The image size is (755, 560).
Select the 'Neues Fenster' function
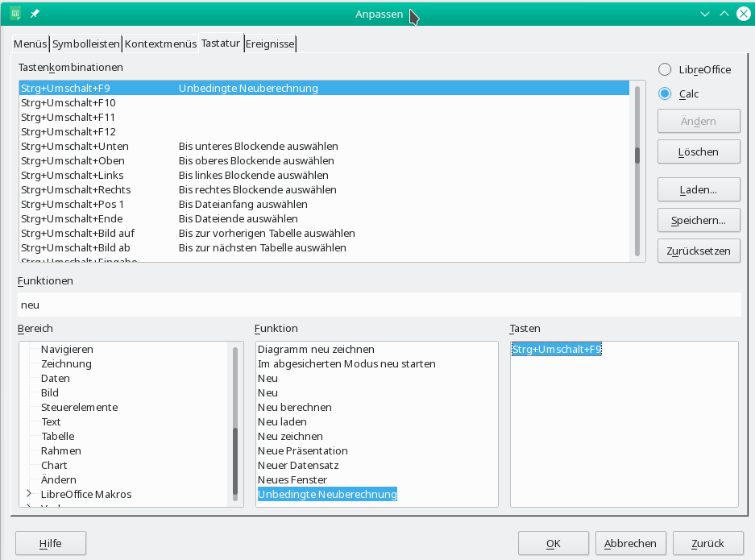292,479
